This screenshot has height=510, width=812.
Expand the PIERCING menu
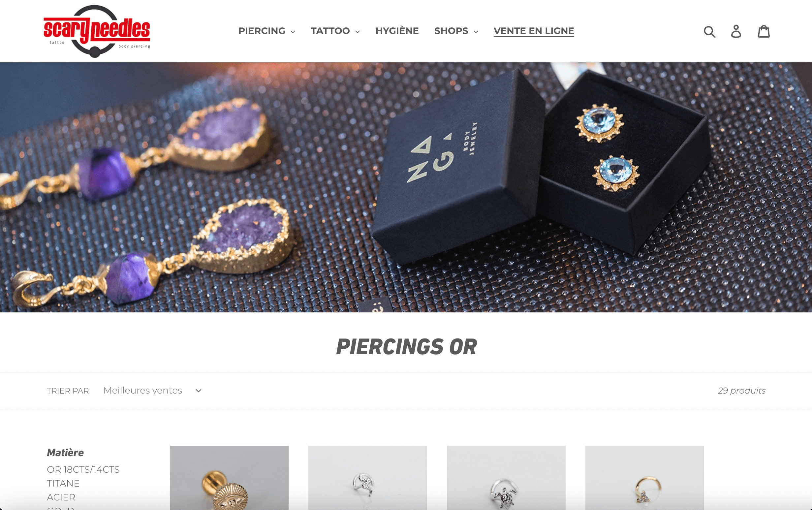[267, 31]
